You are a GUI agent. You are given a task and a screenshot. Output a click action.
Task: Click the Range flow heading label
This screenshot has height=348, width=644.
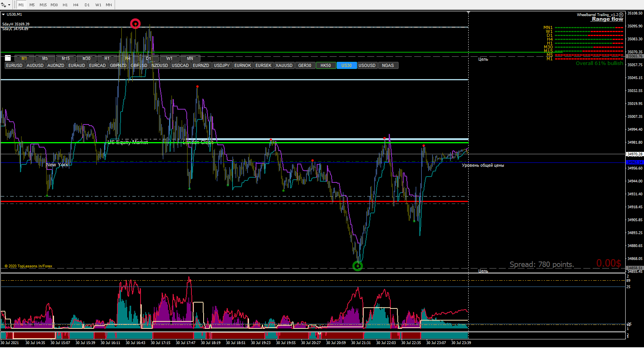click(607, 19)
